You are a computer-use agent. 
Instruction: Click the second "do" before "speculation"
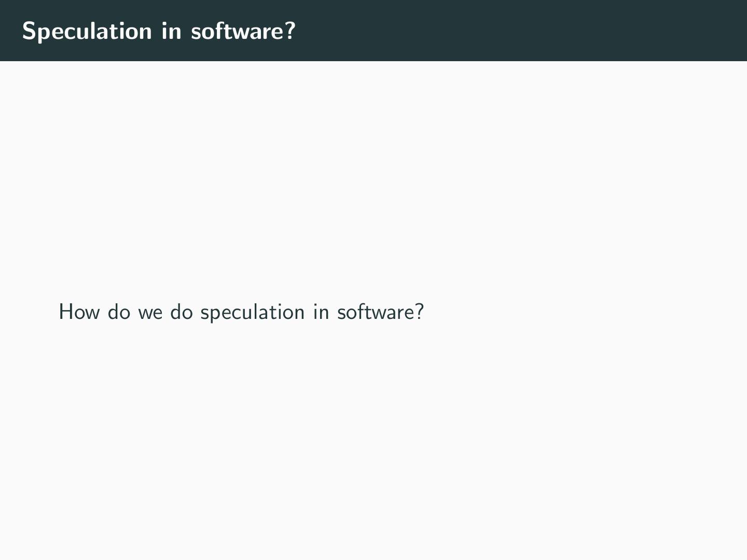[181, 312]
